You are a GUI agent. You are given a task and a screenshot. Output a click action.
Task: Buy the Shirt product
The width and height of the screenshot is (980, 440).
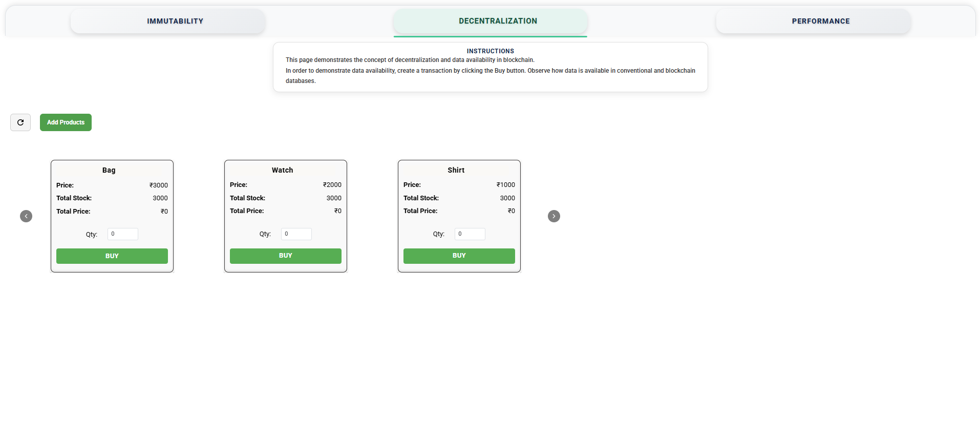pyautogui.click(x=459, y=256)
